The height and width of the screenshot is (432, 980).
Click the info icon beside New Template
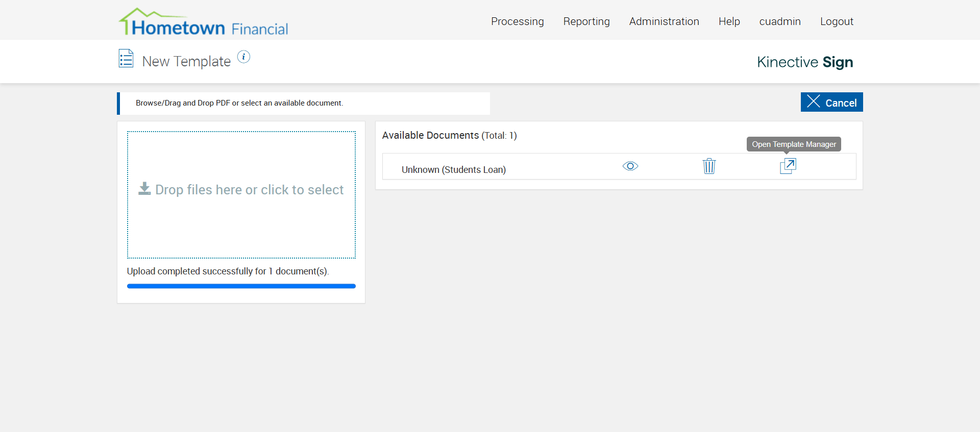[x=244, y=57]
